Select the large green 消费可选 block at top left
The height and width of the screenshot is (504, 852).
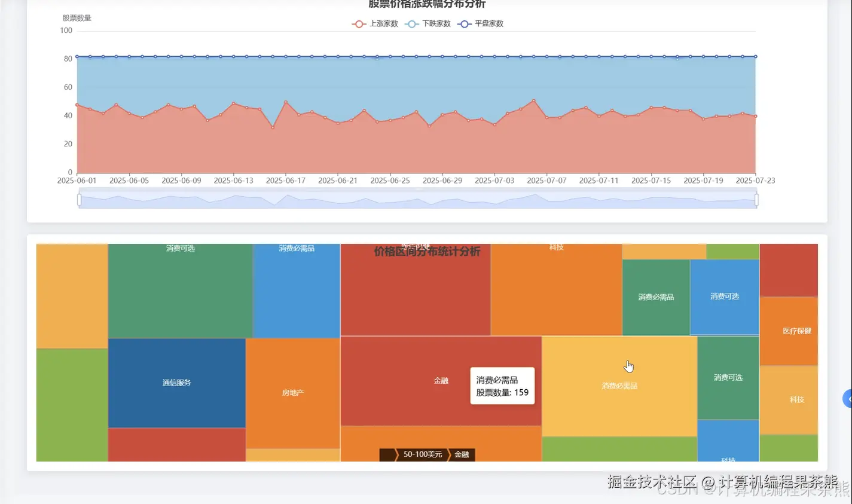click(x=180, y=291)
